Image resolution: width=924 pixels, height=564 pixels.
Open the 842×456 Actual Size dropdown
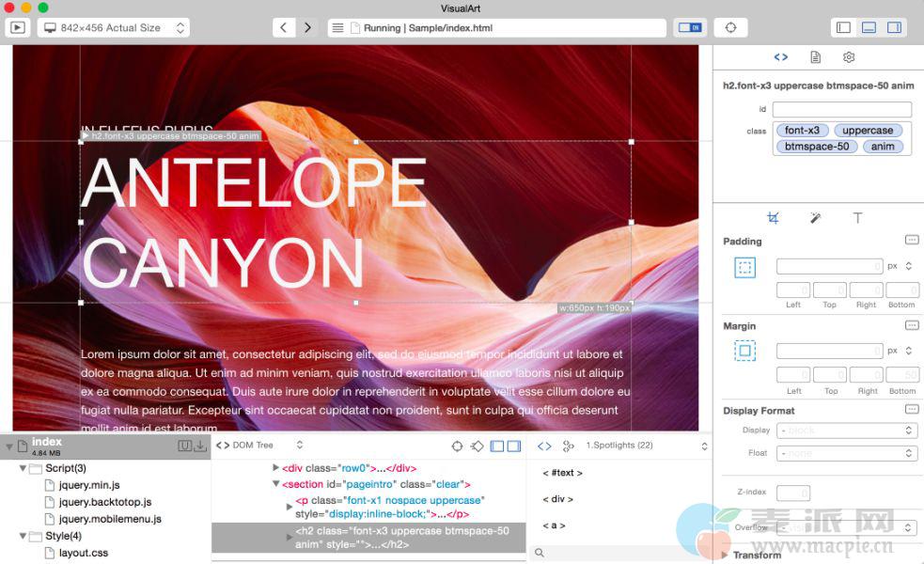pyautogui.click(x=114, y=28)
